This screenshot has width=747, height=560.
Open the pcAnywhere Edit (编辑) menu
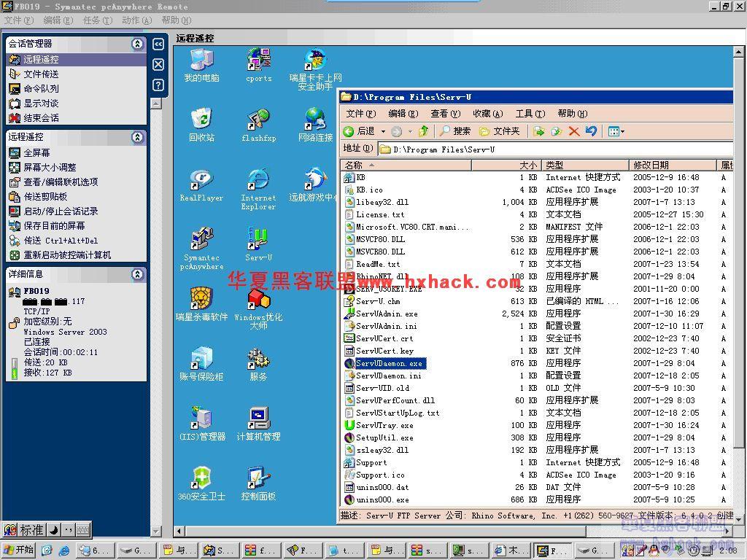pyautogui.click(x=56, y=20)
